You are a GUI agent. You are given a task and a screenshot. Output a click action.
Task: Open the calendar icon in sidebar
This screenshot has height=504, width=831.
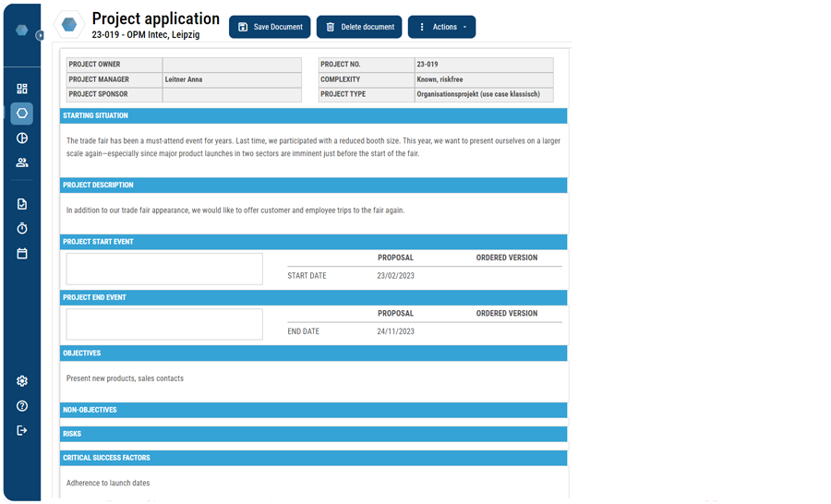pyautogui.click(x=22, y=253)
